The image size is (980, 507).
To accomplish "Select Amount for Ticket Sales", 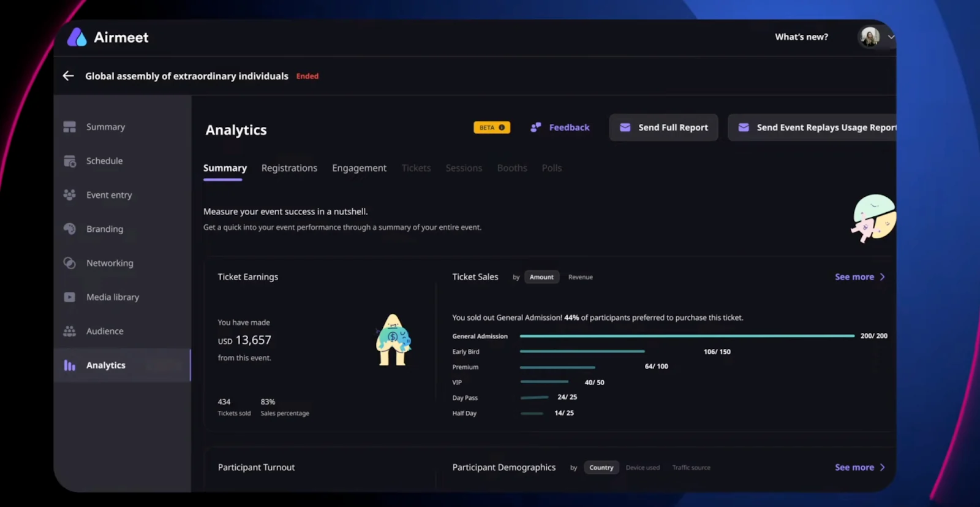I will coord(541,277).
